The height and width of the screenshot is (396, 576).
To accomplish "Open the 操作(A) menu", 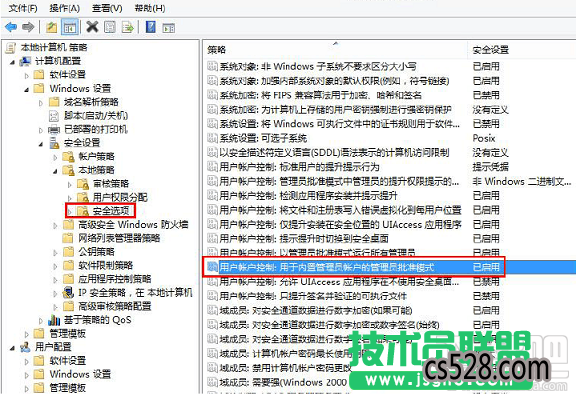I will pos(64,8).
